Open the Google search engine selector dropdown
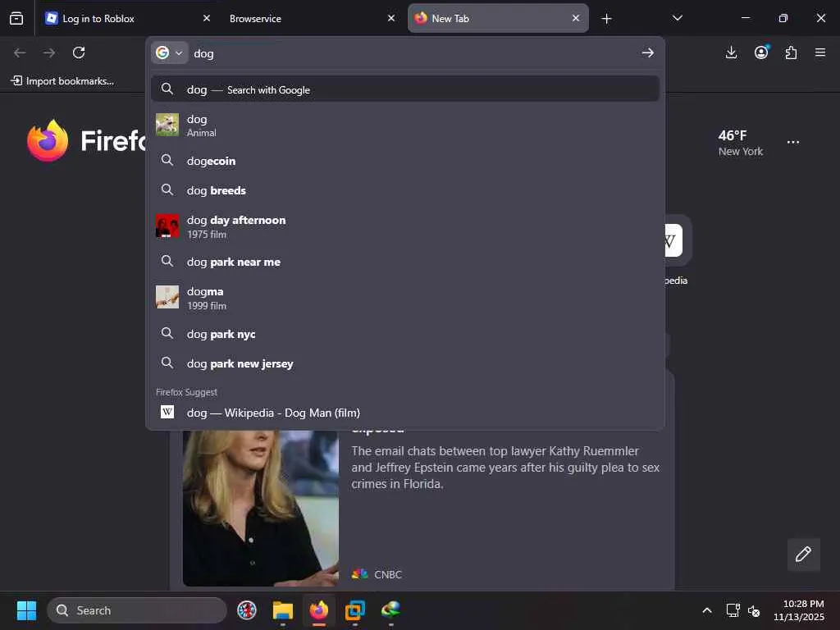Image resolution: width=840 pixels, height=630 pixels. (169, 52)
